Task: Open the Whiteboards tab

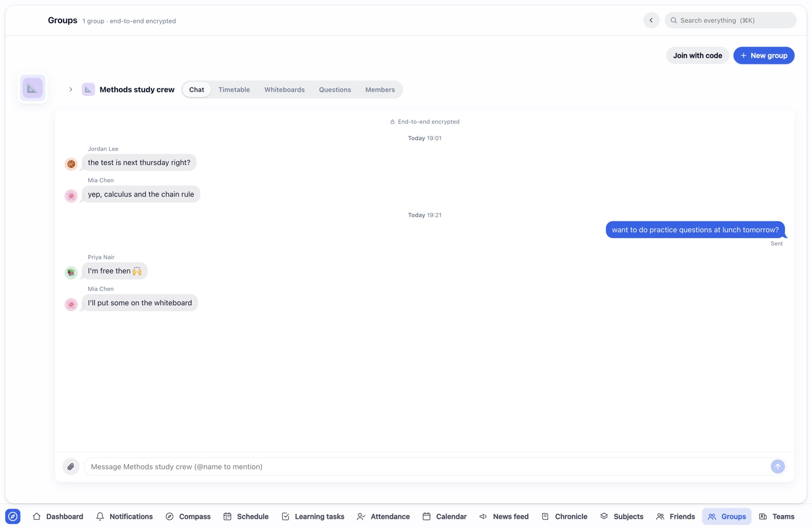Action: click(284, 89)
